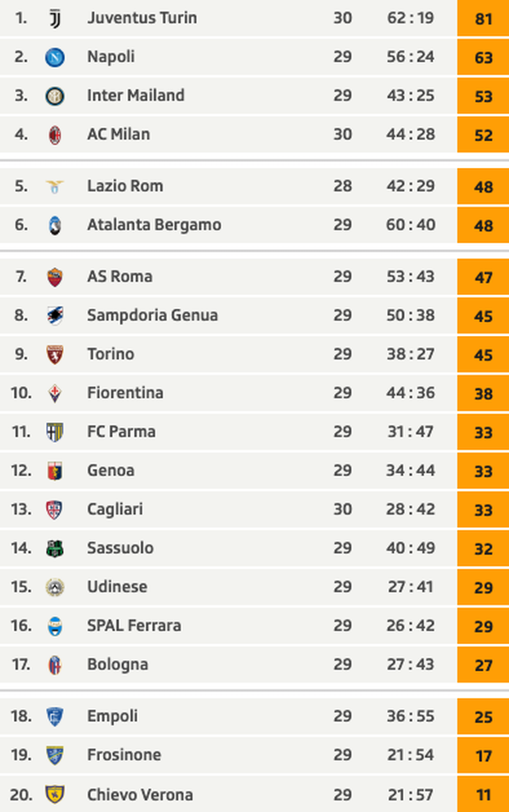Click Juventus Turin's 81 points cell
The height and width of the screenshot is (812, 509).
click(x=483, y=18)
